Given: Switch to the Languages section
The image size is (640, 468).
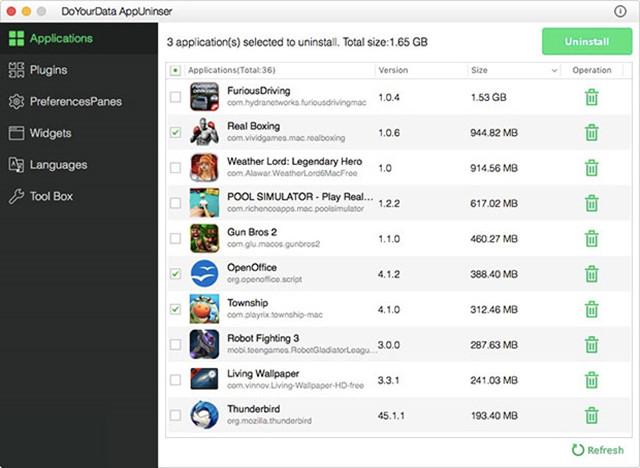Looking at the screenshot, I should (x=79, y=164).
